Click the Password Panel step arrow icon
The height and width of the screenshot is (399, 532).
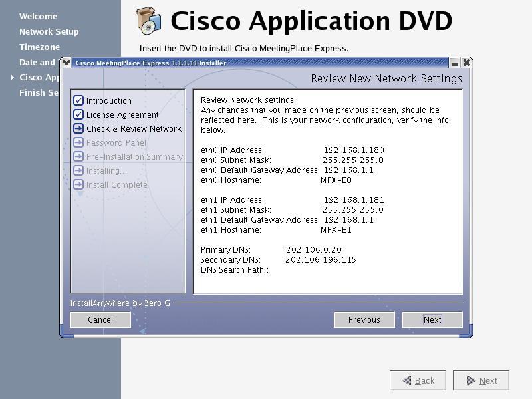(78, 142)
